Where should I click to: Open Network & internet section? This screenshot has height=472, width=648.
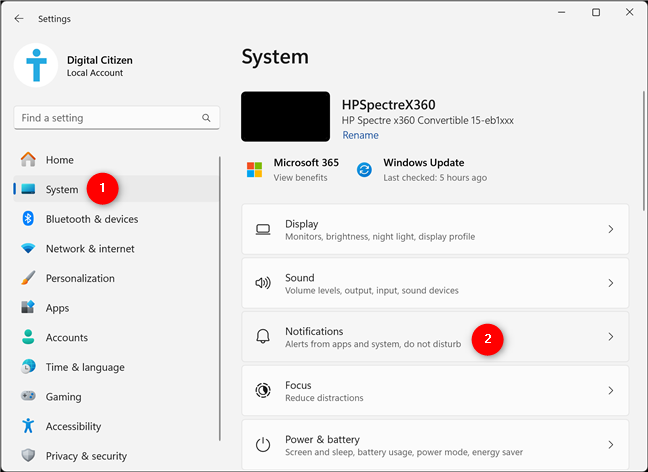[x=117, y=249]
